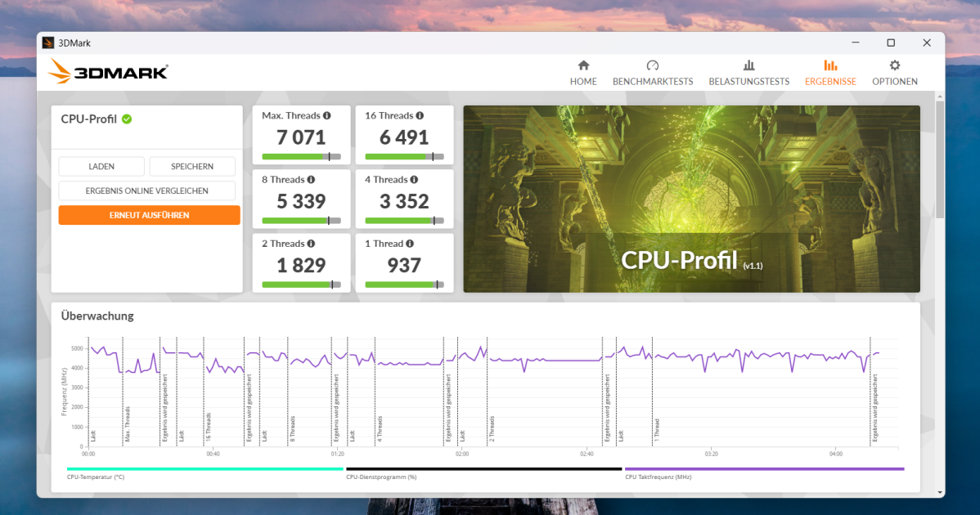
Task: Click the Belastungstests bar chart icon
Action: coord(748,65)
